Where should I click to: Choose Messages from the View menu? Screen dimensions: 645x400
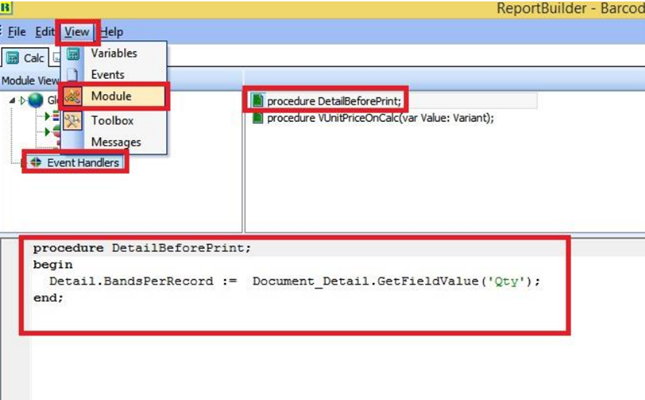pyautogui.click(x=115, y=142)
